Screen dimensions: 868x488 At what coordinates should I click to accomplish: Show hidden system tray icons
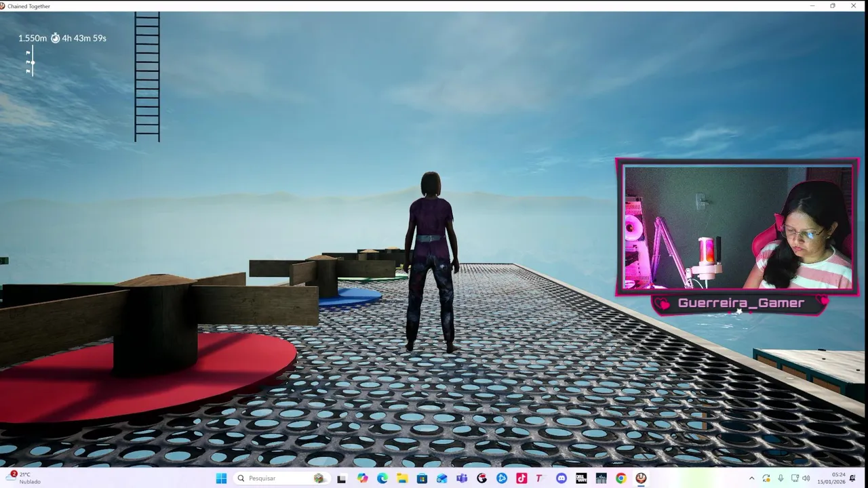(751, 479)
